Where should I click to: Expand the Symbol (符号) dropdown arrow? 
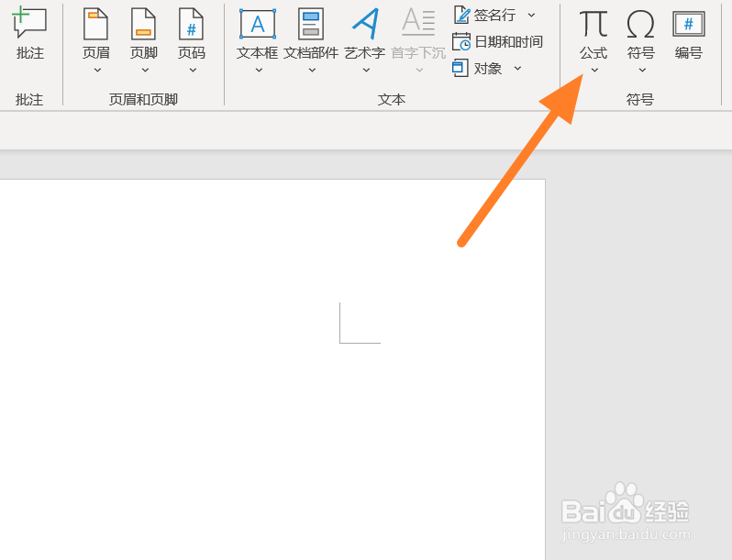[x=642, y=71]
